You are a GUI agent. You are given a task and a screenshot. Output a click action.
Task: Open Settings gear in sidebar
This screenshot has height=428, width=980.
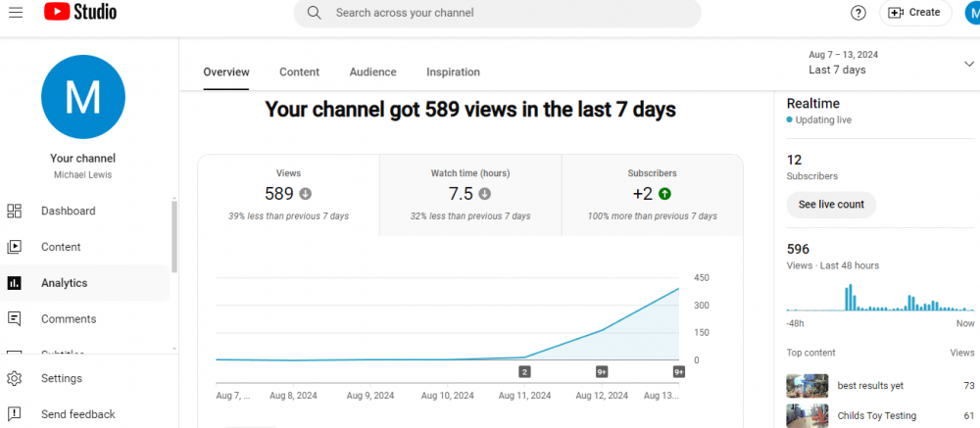point(15,379)
